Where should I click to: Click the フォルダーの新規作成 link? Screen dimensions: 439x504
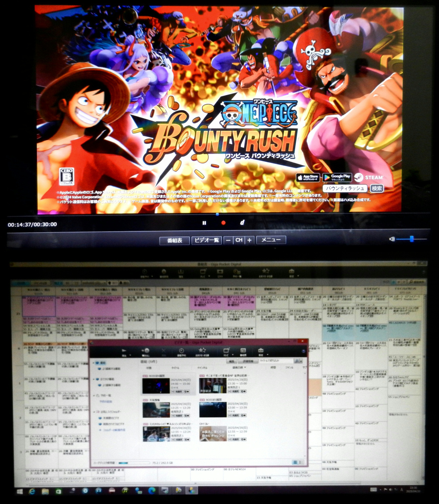click(114, 430)
